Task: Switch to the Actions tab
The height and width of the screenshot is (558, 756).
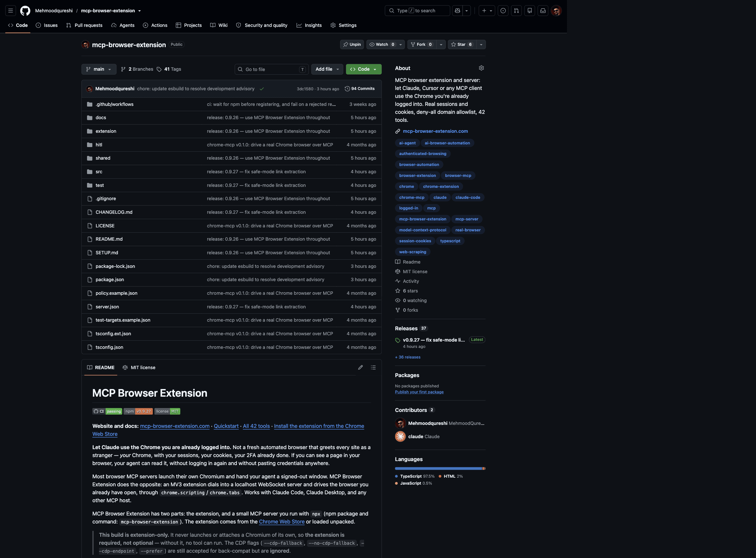Action: point(155,25)
